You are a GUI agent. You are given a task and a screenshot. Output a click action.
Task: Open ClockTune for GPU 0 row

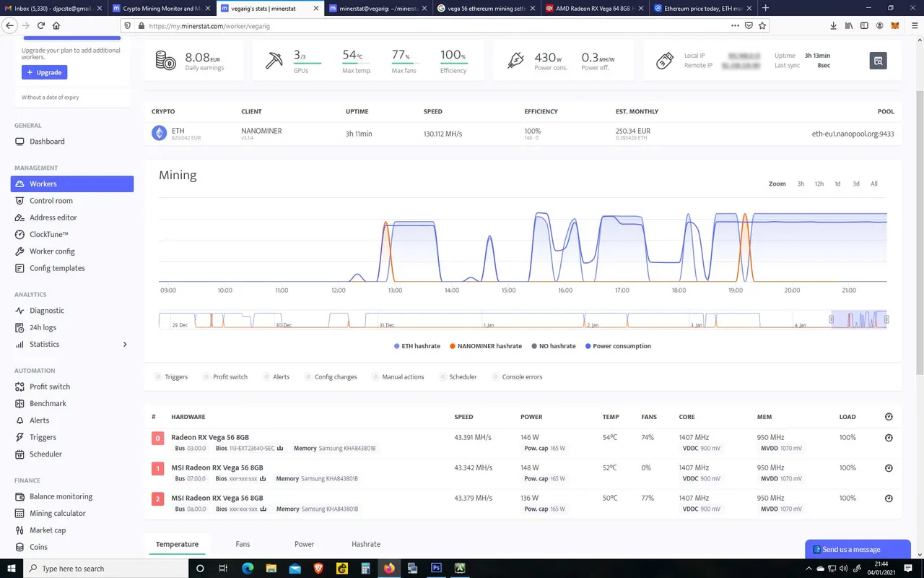(889, 438)
